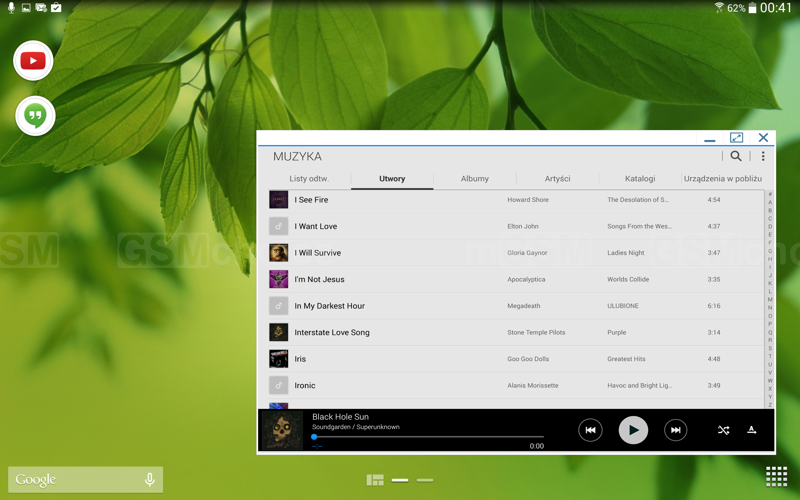Open the apps drawer grid icon
Screen dimensions: 800x500
pyautogui.click(x=776, y=477)
